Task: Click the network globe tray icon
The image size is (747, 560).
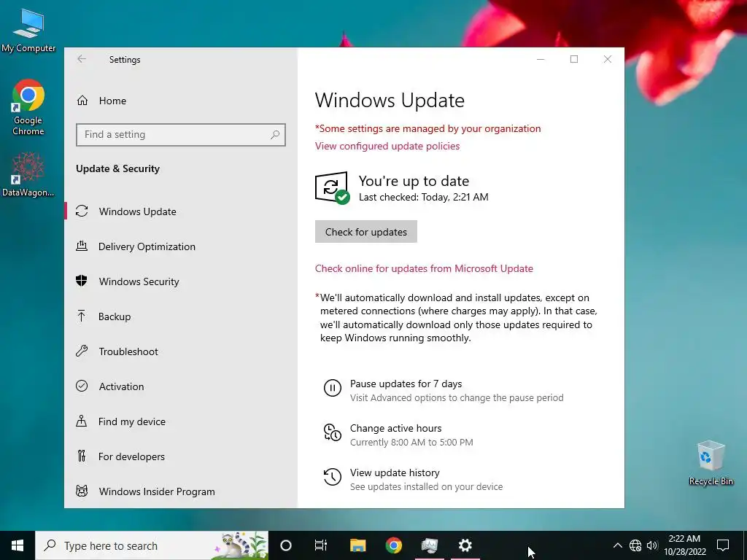Action: pyautogui.click(x=635, y=545)
